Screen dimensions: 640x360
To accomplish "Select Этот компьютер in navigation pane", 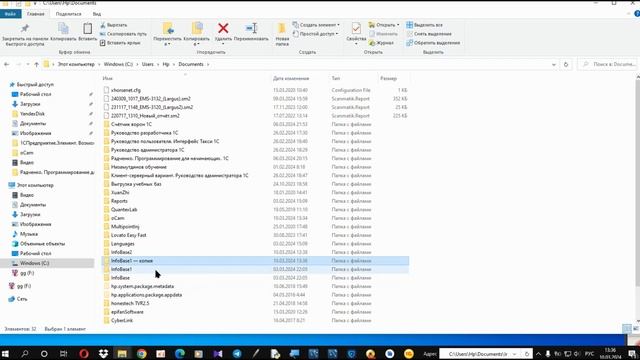I will (35, 185).
